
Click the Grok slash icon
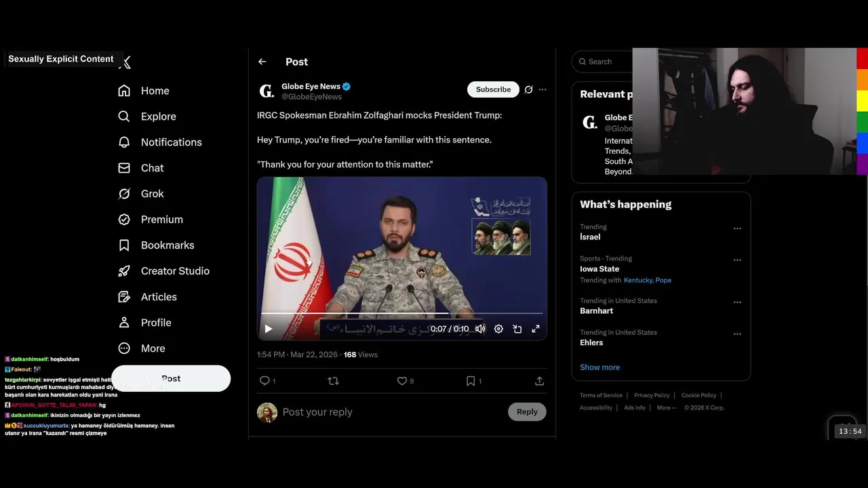pyautogui.click(x=124, y=194)
